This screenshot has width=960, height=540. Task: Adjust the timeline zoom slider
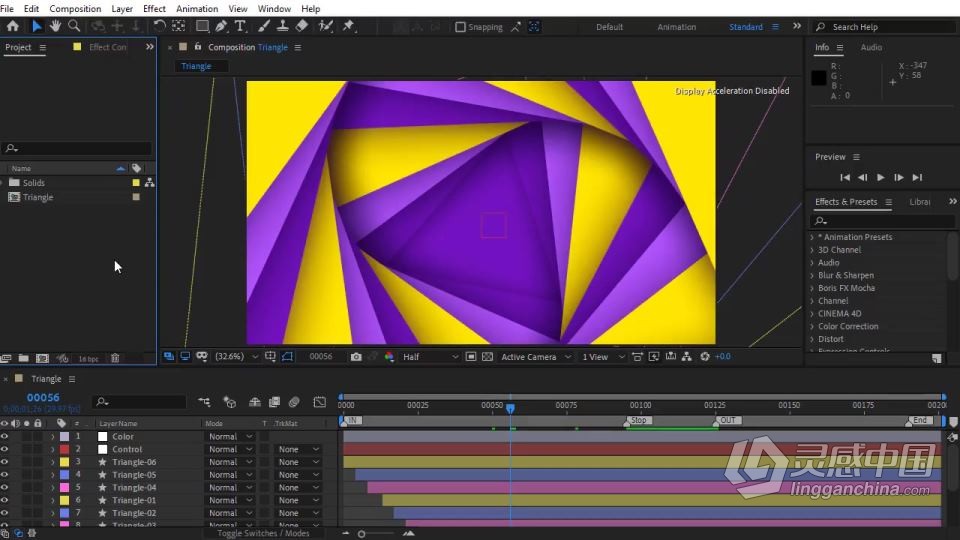361,534
